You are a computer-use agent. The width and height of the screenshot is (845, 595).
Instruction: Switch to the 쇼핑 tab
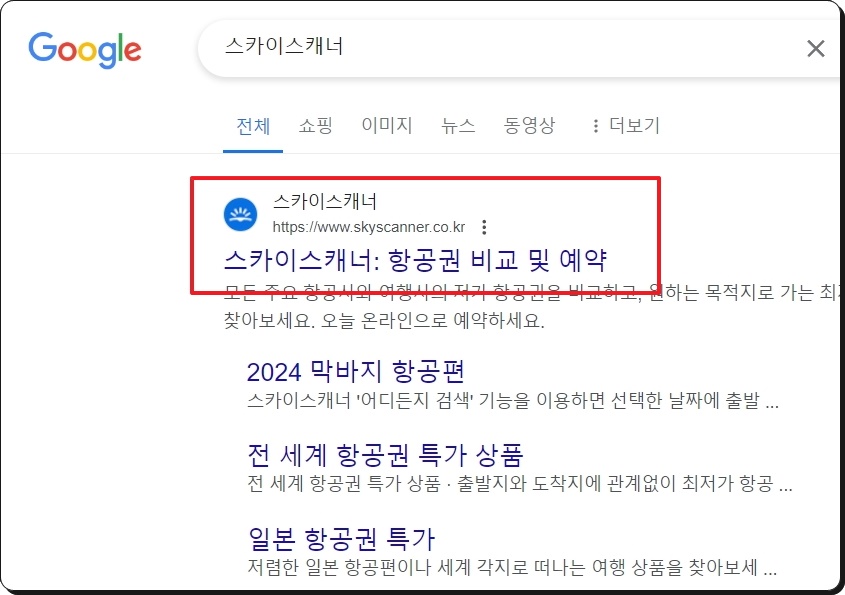315,125
